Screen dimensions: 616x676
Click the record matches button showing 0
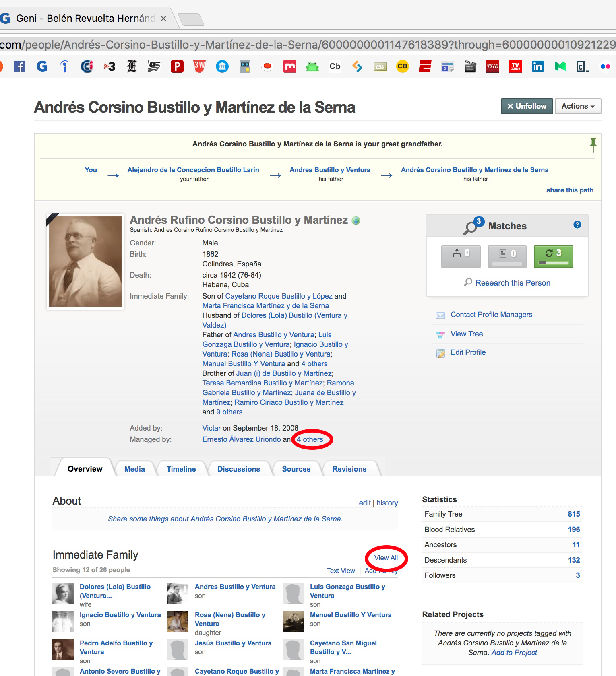(507, 256)
